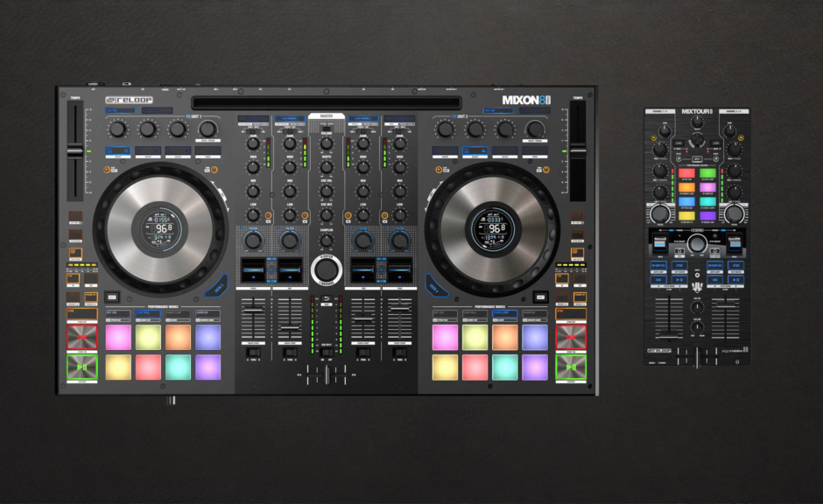Tap the pink top-left pad on left deck
Image resolution: width=823 pixels, height=504 pixels.
click(118, 337)
